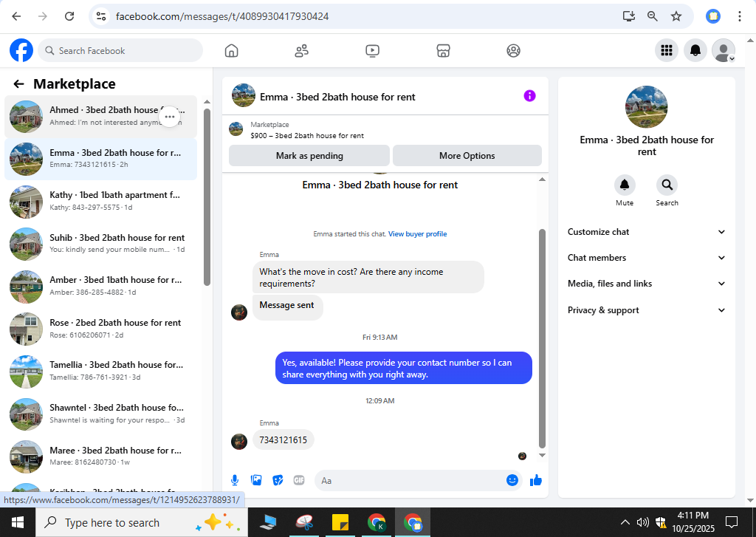This screenshot has height=537, width=756.
Task: Open the purple conversation information icon
Action: coord(529,96)
